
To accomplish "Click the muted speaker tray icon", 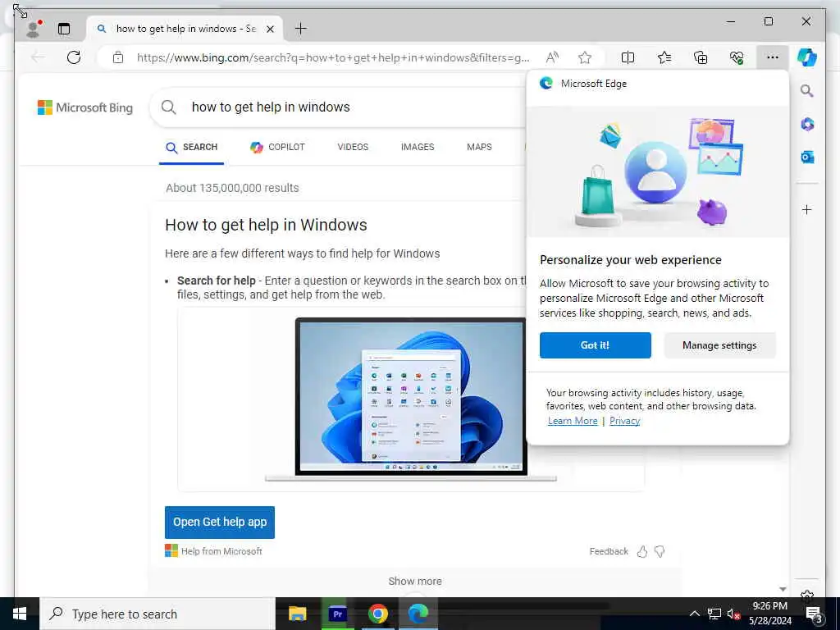I will coord(733,614).
